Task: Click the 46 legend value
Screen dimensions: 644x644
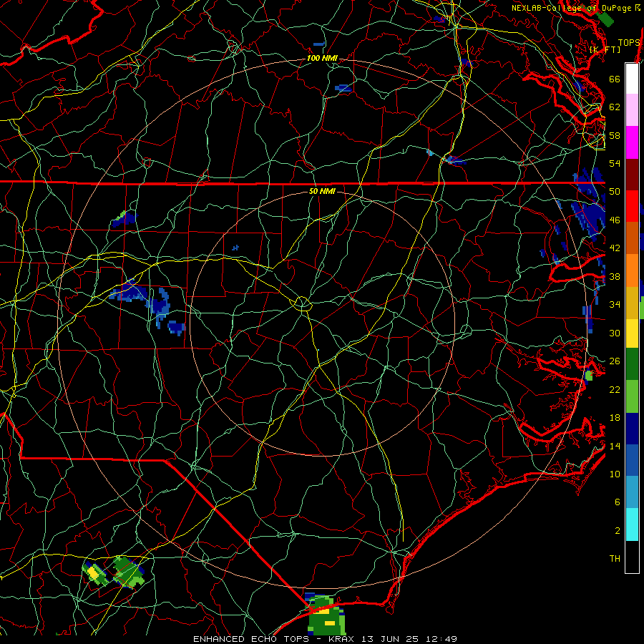Action: pos(615,220)
